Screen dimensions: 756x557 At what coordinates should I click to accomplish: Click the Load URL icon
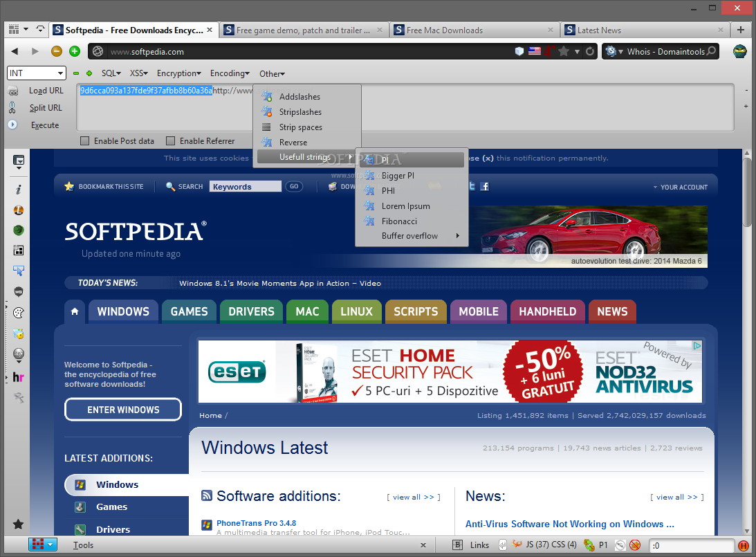tap(13, 91)
